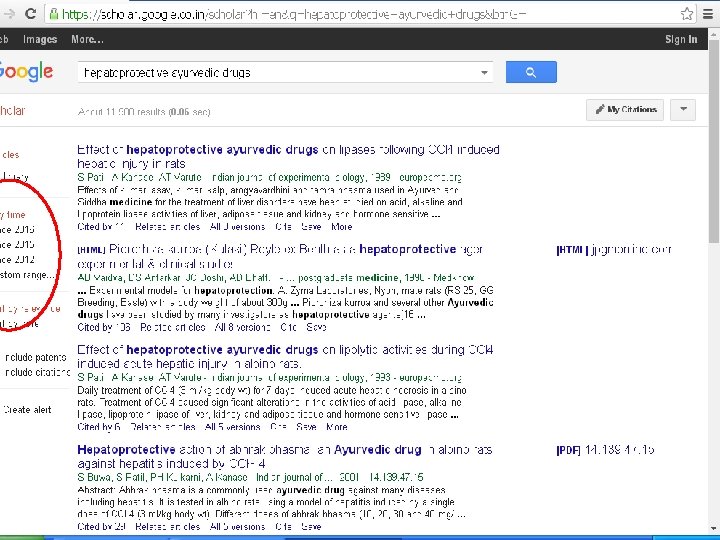
Task: Click Save under the abhrak bhasma result
Action: click(311, 527)
